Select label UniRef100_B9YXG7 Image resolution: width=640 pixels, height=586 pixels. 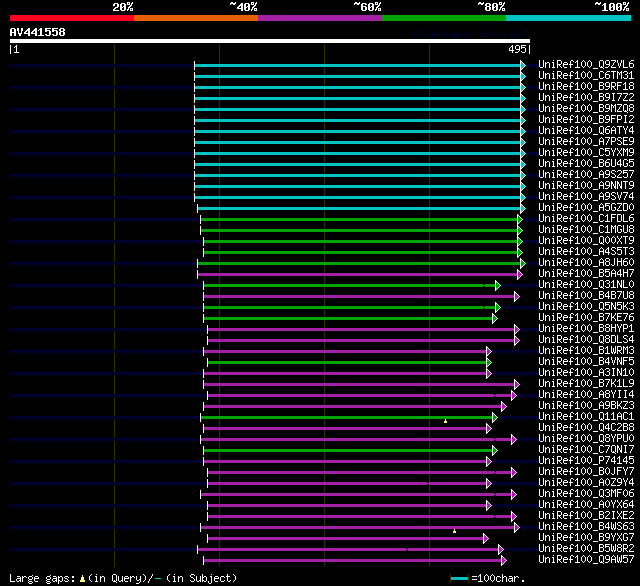(x=586, y=538)
